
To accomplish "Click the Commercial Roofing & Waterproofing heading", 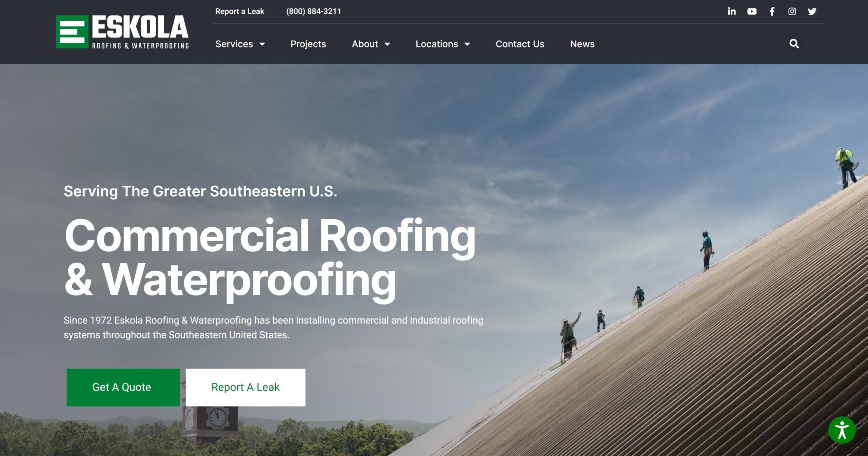I will (x=270, y=257).
